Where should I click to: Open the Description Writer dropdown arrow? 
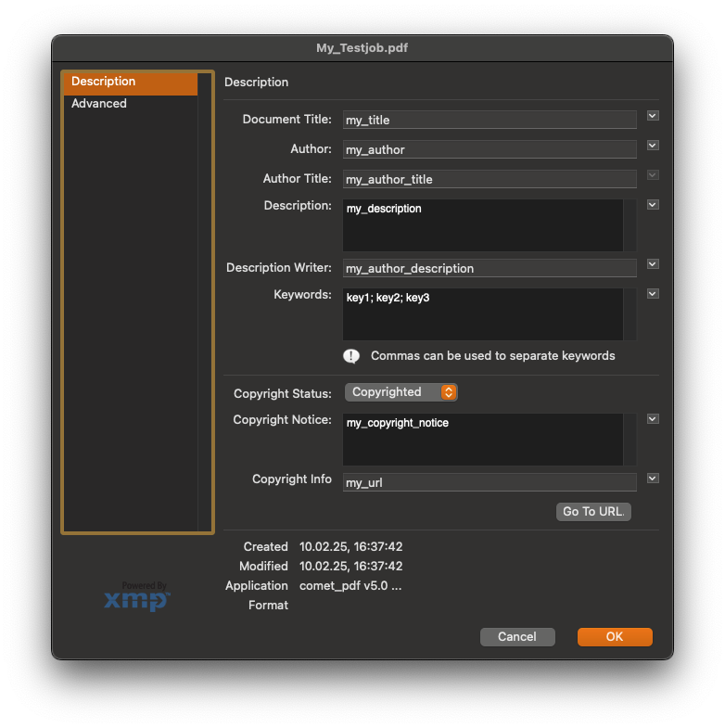pos(653,264)
